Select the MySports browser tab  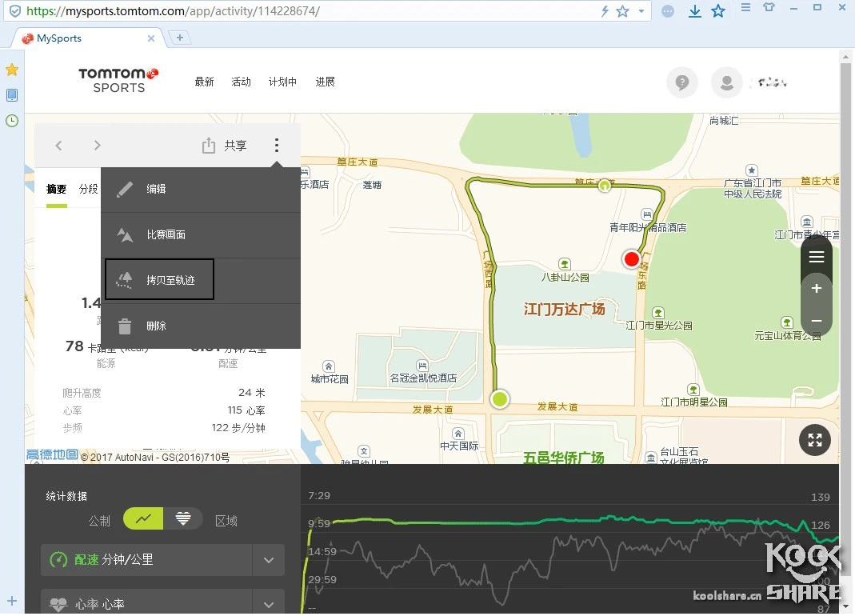(x=89, y=38)
